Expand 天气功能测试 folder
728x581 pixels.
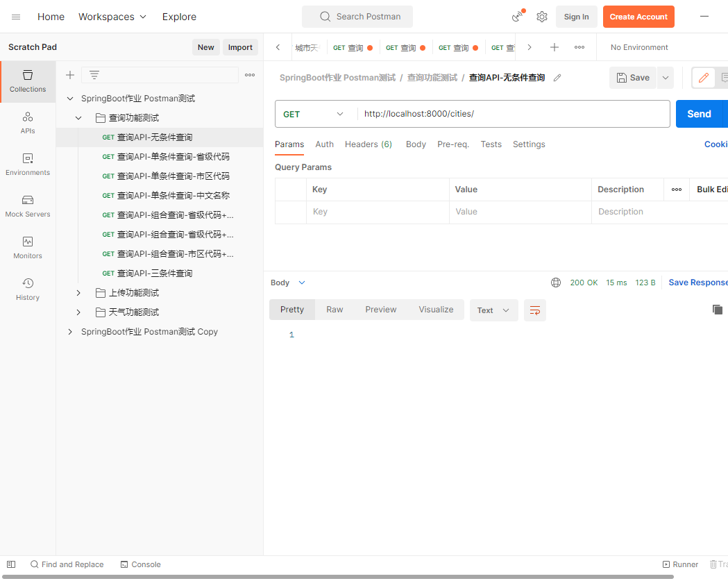(x=78, y=312)
